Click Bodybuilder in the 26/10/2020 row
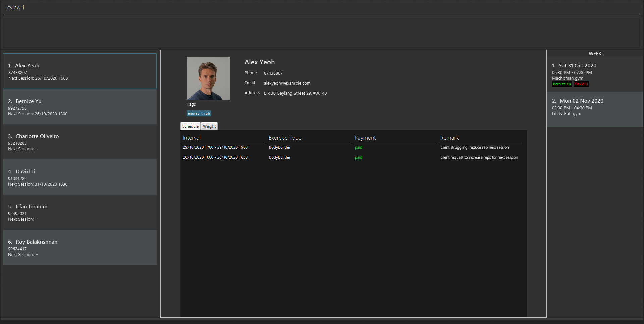644x324 pixels. (x=280, y=157)
